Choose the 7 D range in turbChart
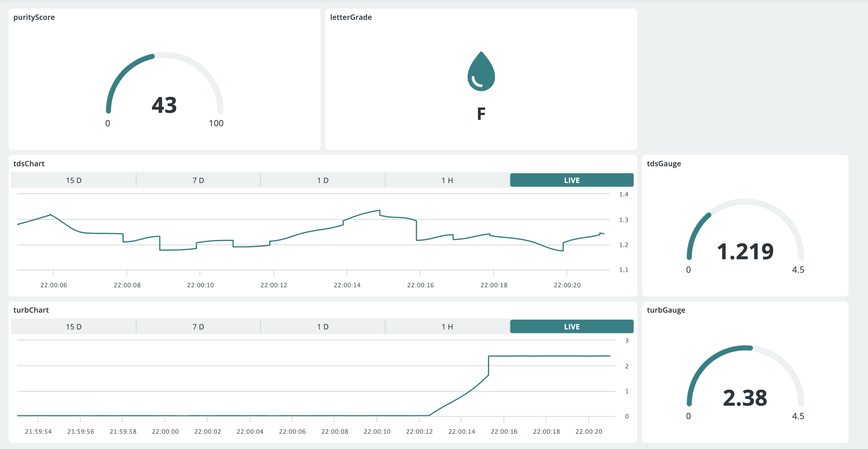This screenshot has height=449, width=868. tap(198, 327)
